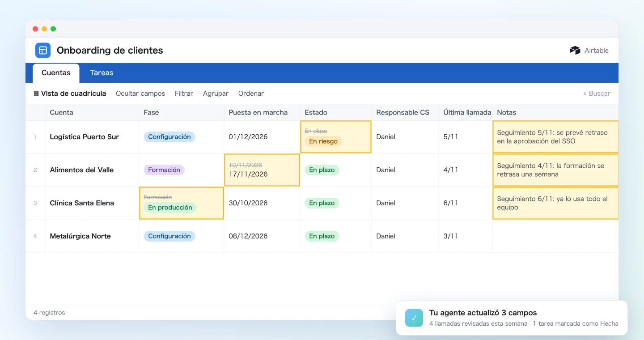This screenshot has width=644, height=340.
Task: Click the Notas column header
Action: [555, 112]
